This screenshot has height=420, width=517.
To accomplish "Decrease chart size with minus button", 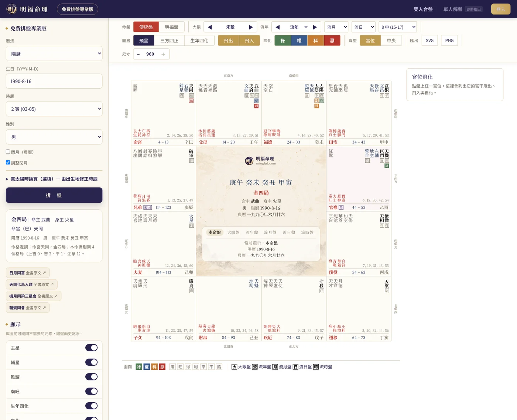I will tap(138, 54).
